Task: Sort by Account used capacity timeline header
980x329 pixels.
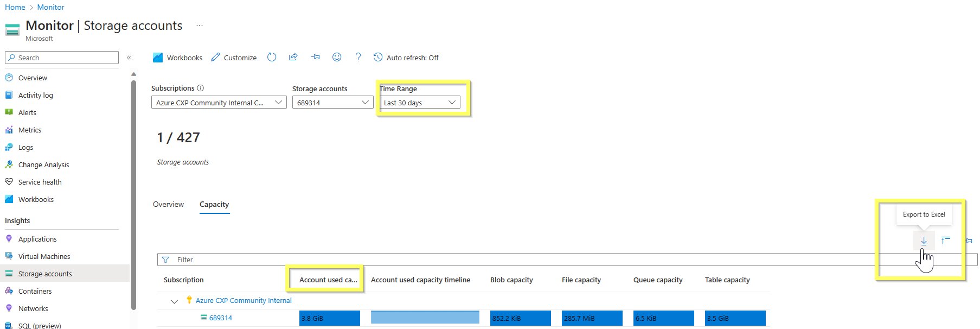Action: click(420, 280)
